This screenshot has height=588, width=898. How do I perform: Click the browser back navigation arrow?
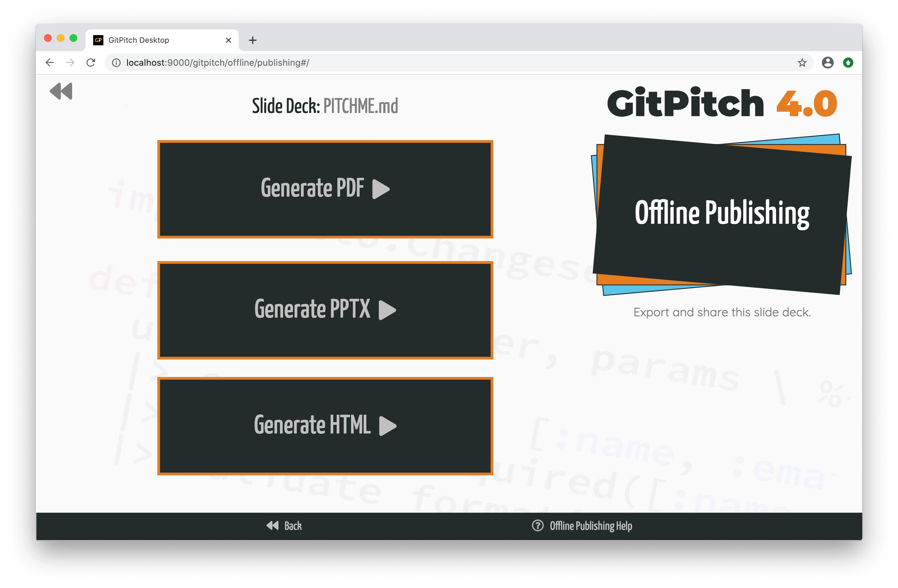(51, 62)
